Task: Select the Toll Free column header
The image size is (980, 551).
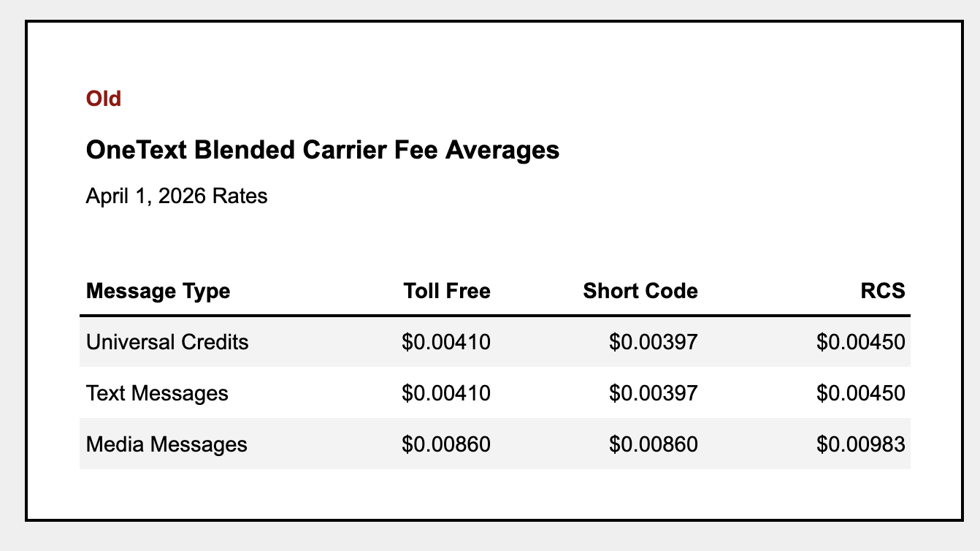Action: pos(447,292)
